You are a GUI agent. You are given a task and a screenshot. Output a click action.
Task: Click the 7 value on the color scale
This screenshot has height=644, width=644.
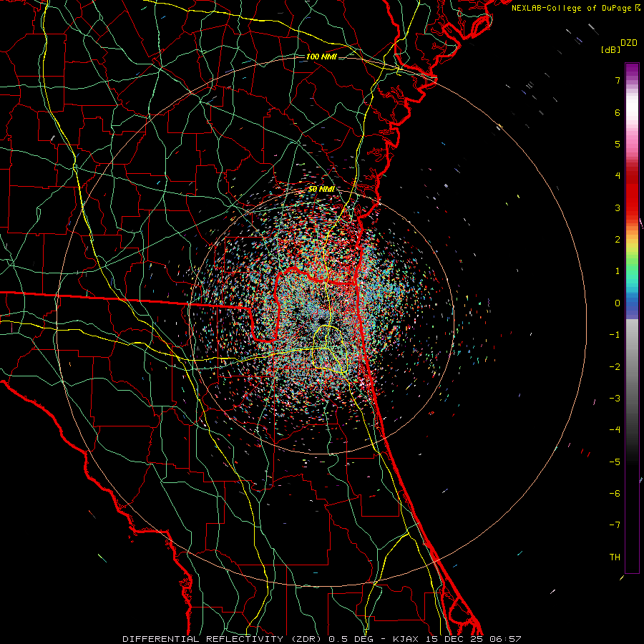click(x=618, y=80)
